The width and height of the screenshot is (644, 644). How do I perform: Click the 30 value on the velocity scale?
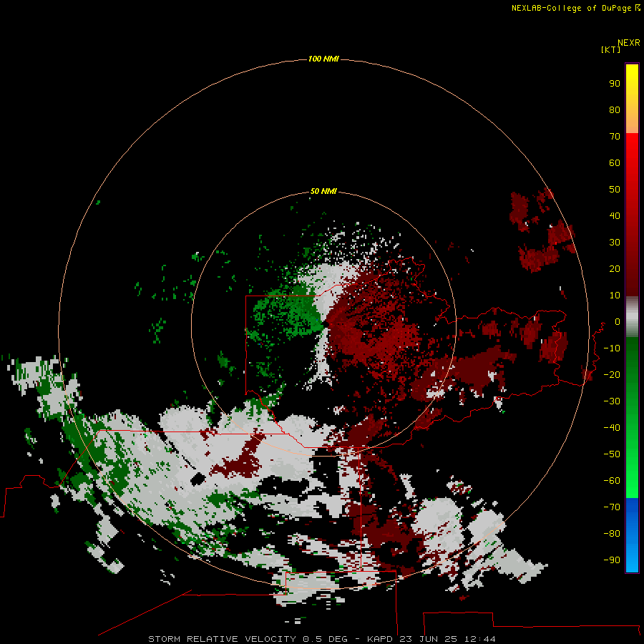(615, 243)
